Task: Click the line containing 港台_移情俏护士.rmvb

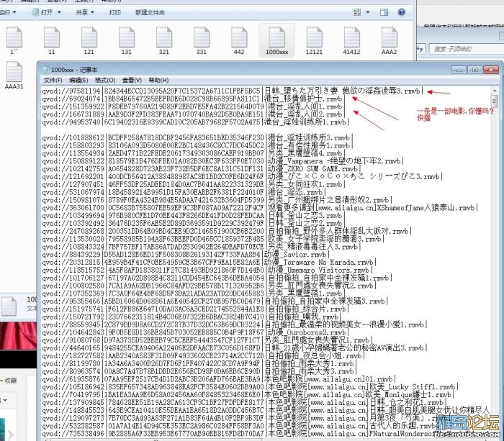Action: 193,99
